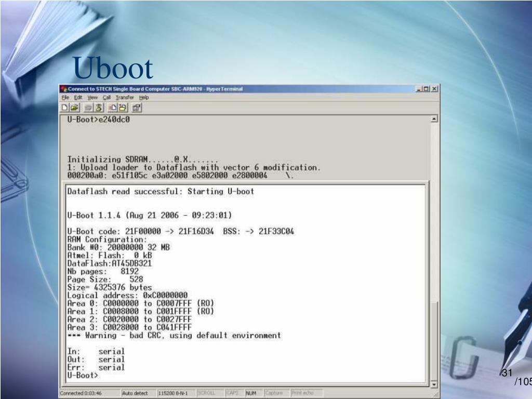Click the 'Atmel: Flash: 0 kB' line
The width and height of the screenshot is (532, 399).
[x=110, y=256]
